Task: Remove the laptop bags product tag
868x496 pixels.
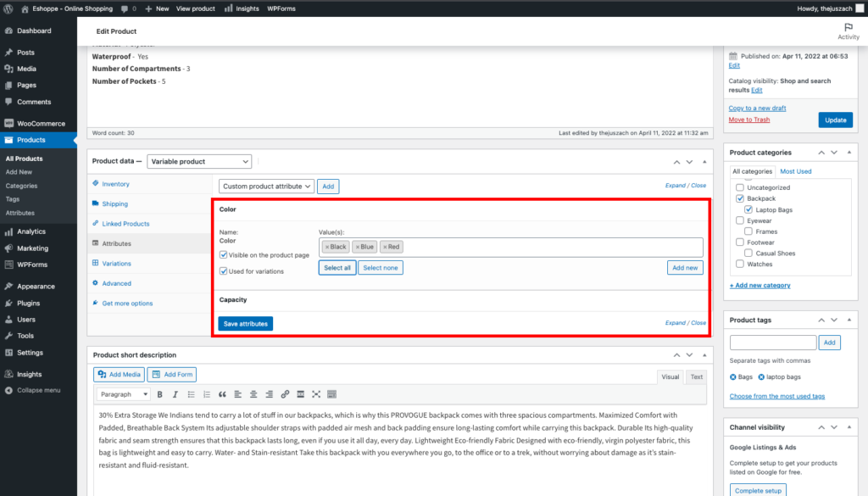Action: coord(761,377)
